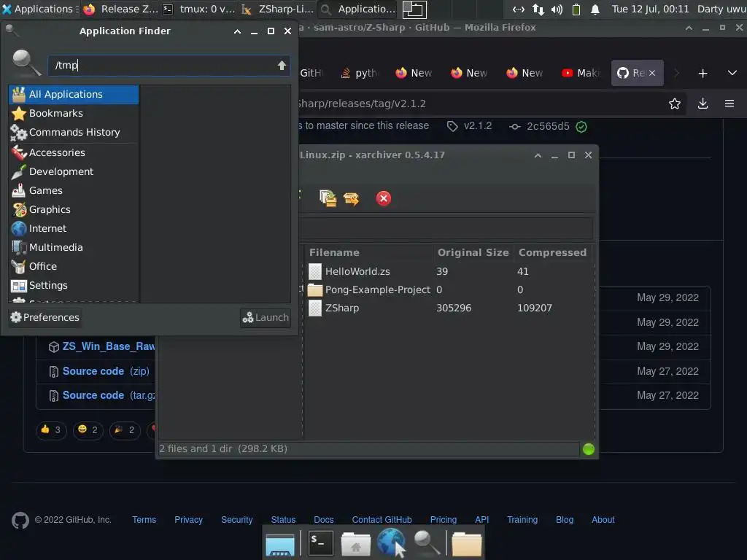
Task: Switch to the pyth tab
Action: pyautogui.click(x=360, y=73)
